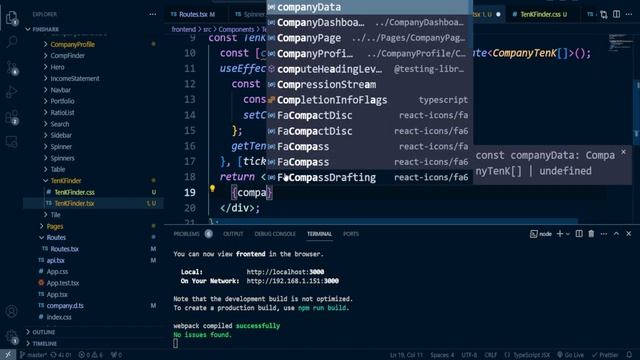This screenshot has width=640, height=360.
Task: Collapse the TenKFinder folder
Action: [x=66, y=180]
